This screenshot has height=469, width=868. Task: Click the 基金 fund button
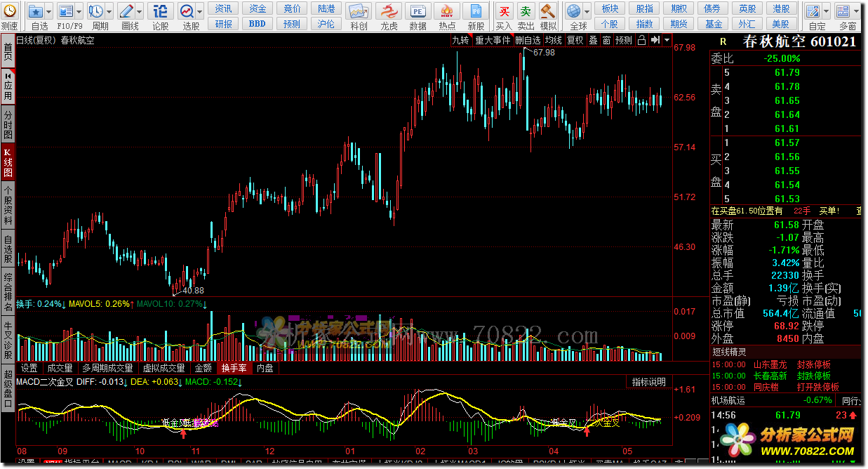tap(714, 24)
